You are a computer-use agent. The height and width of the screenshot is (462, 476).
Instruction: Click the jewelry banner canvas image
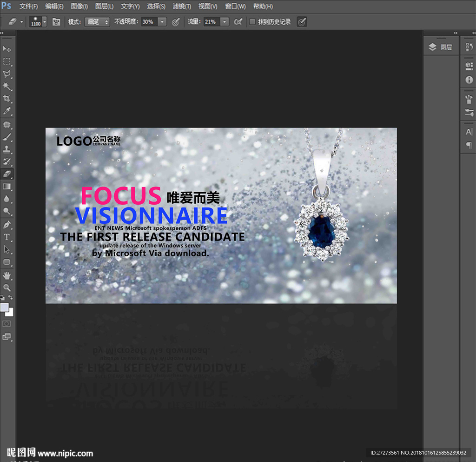click(x=221, y=215)
